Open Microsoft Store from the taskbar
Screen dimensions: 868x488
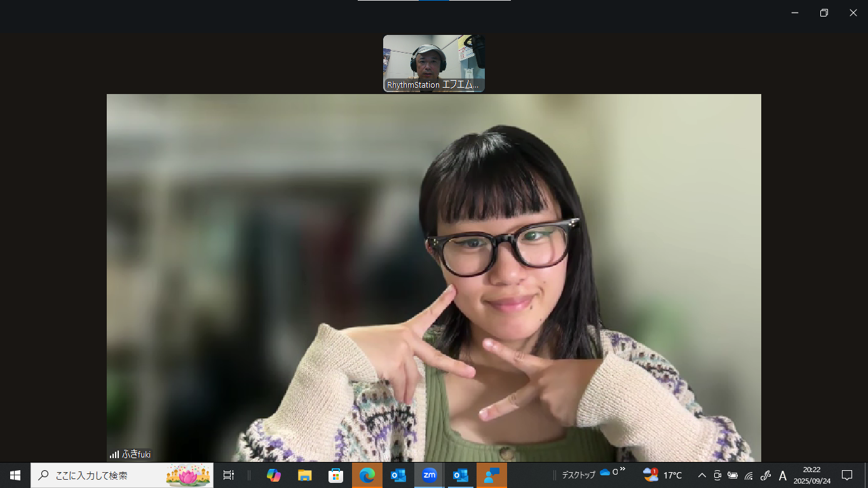coord(336,475)
